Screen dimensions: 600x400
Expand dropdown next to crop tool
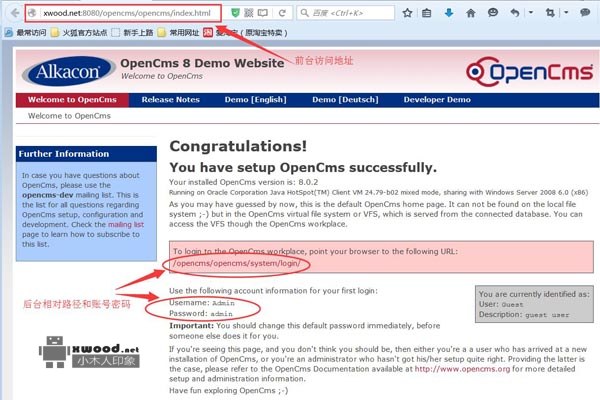(566, 13)
